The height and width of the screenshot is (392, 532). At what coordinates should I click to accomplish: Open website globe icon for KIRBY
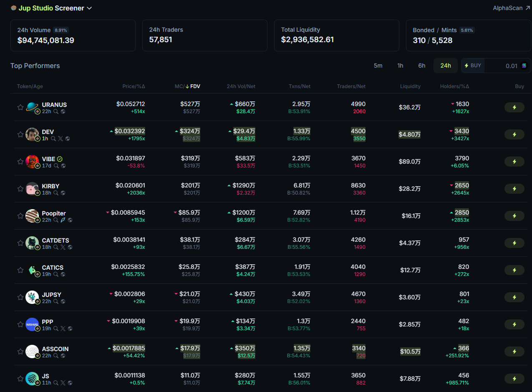tap(63, 193)
